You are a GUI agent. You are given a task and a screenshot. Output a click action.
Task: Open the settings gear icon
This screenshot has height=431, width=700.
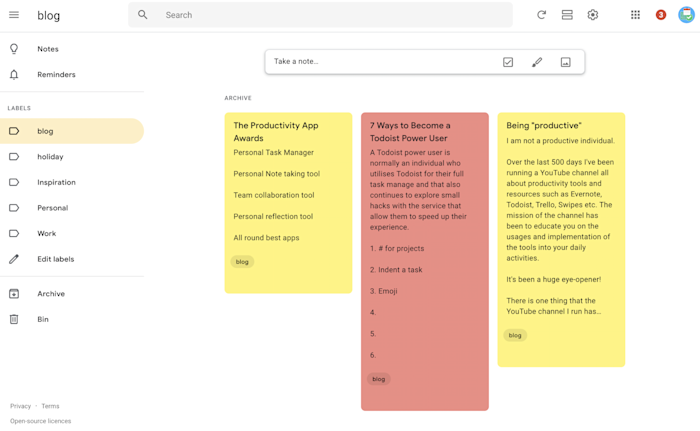pos(592,15)
